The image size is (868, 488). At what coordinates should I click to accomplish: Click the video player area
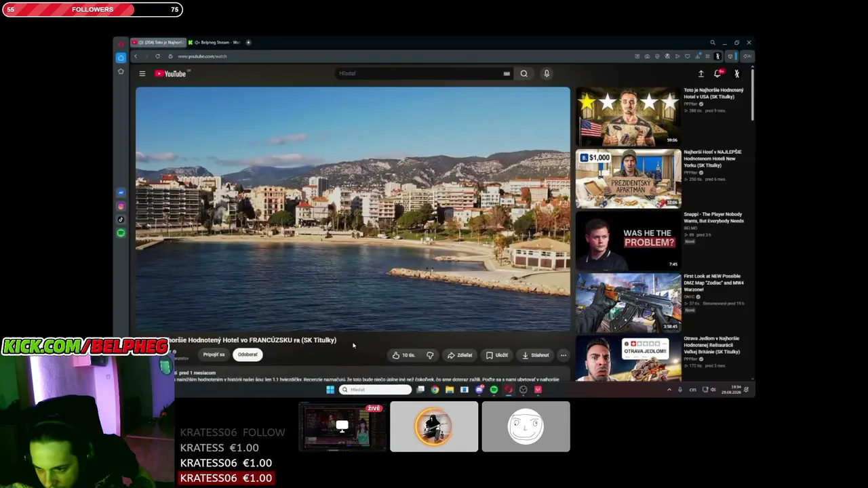tap(353, 209)
